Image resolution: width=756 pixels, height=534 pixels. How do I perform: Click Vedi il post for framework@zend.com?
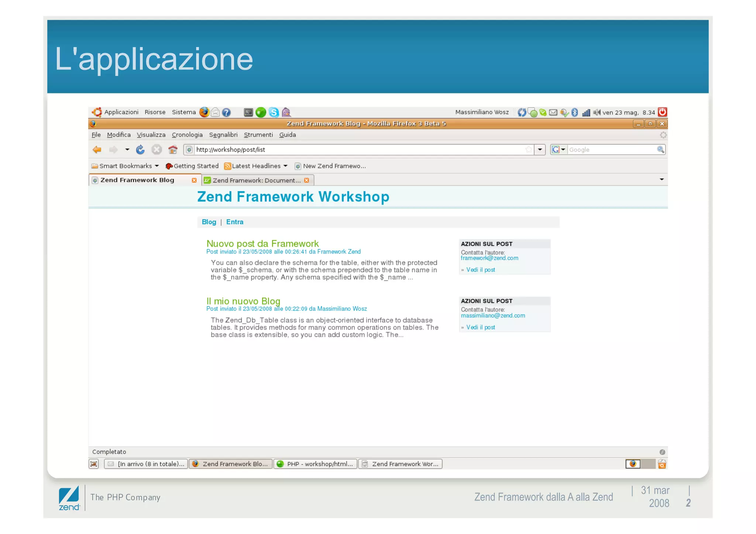click(481, 270)
